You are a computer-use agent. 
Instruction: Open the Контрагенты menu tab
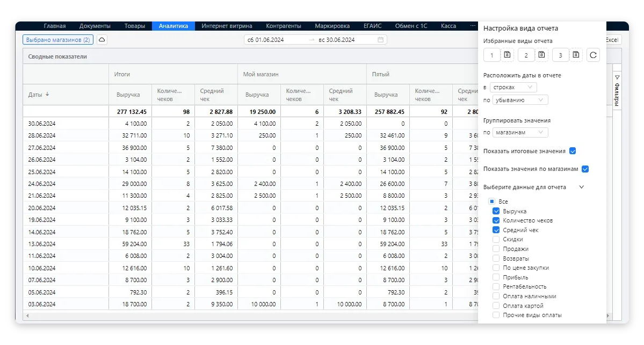(x=283, y=26)
